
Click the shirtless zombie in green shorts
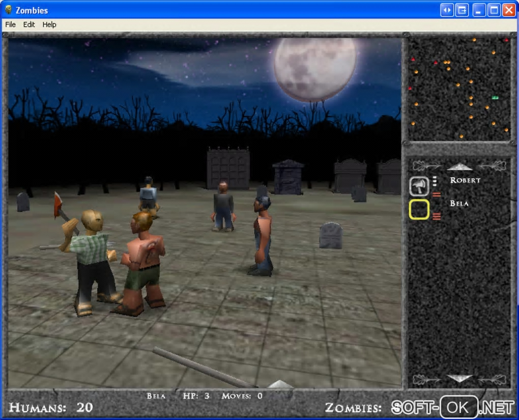click(x=142, y=263)
